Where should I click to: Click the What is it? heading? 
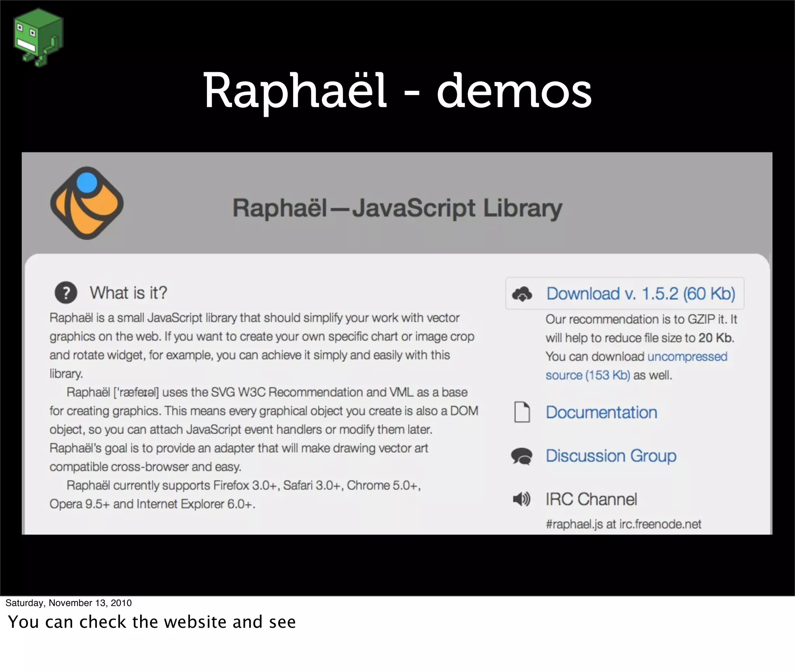coord(128,293)
